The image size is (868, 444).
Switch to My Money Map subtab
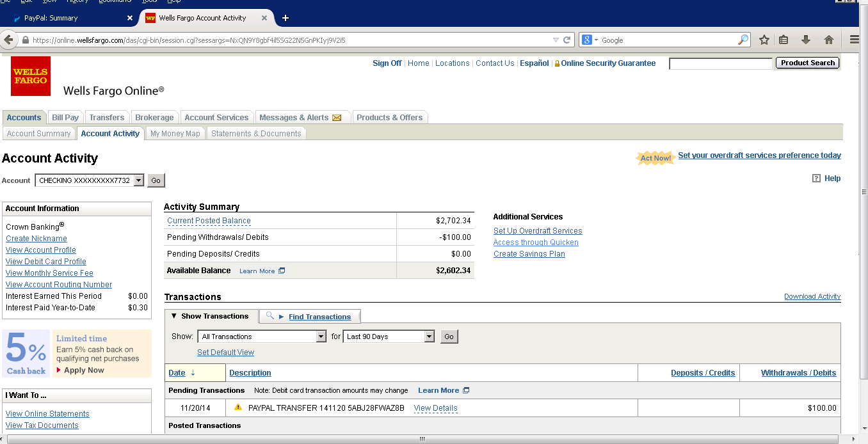175,134
